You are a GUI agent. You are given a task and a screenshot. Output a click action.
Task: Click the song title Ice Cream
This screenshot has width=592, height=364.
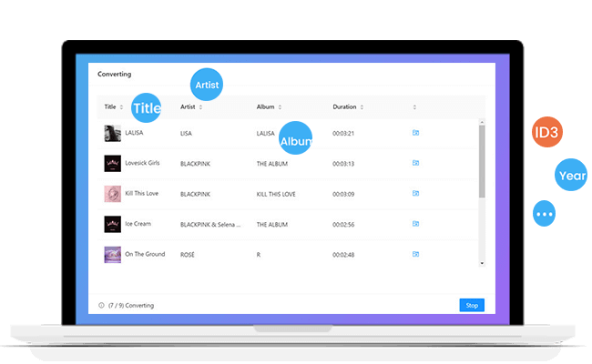tap(138, 224)
